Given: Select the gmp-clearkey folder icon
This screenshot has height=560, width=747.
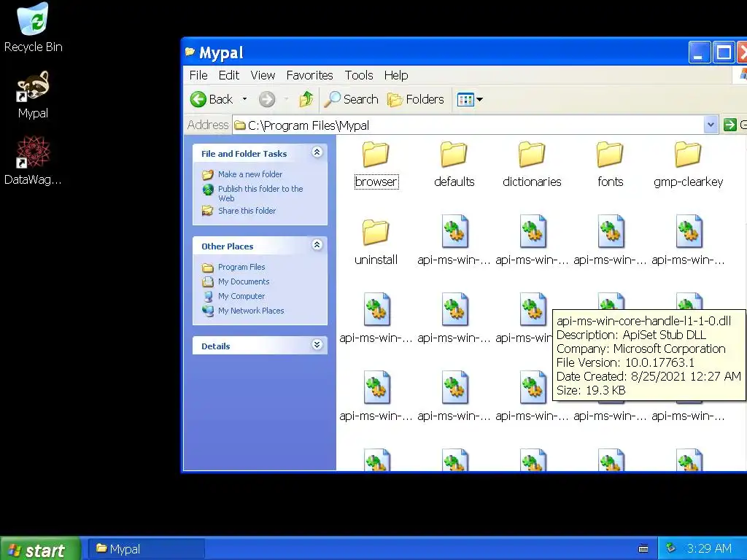Looking at the screenshot, I should [x=689, y=155].
